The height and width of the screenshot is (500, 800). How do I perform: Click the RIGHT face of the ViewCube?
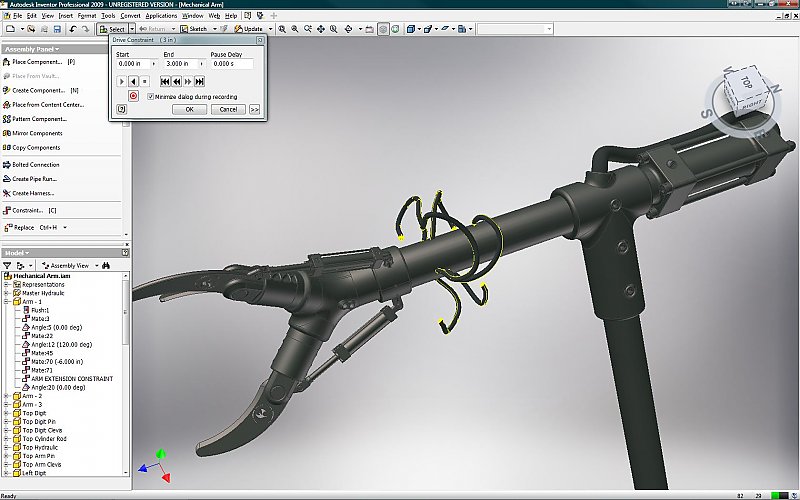[752, 105]
